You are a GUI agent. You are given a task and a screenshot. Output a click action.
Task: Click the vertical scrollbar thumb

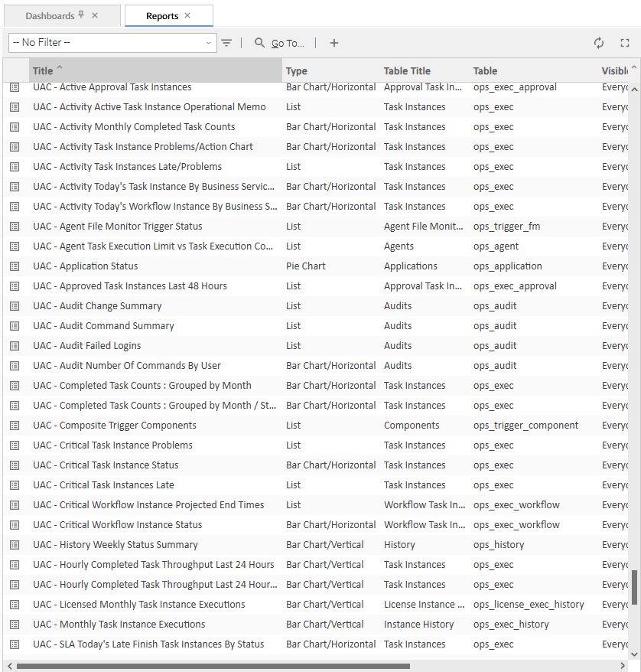point(633,586)
